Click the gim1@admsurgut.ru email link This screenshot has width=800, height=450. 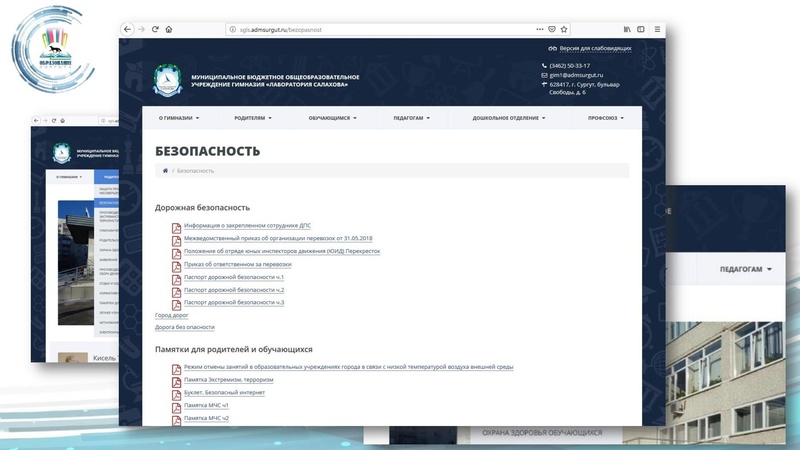click(576, 75)
